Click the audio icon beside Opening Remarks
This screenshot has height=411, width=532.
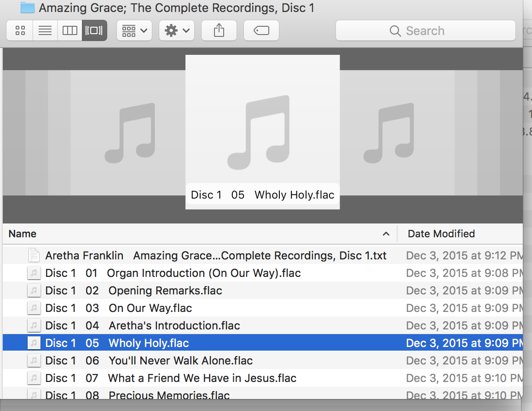(x=34, y=290)
